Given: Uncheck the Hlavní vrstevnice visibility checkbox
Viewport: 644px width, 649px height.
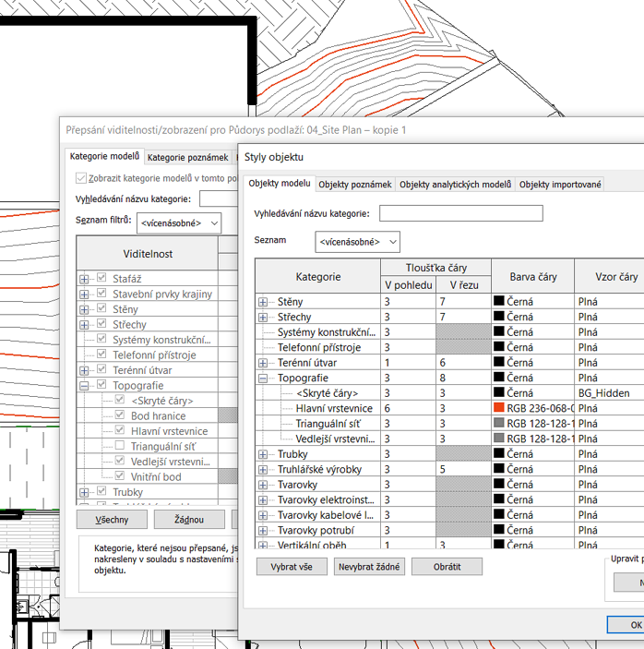Looking at the screenshot, I should coord(120,431).
